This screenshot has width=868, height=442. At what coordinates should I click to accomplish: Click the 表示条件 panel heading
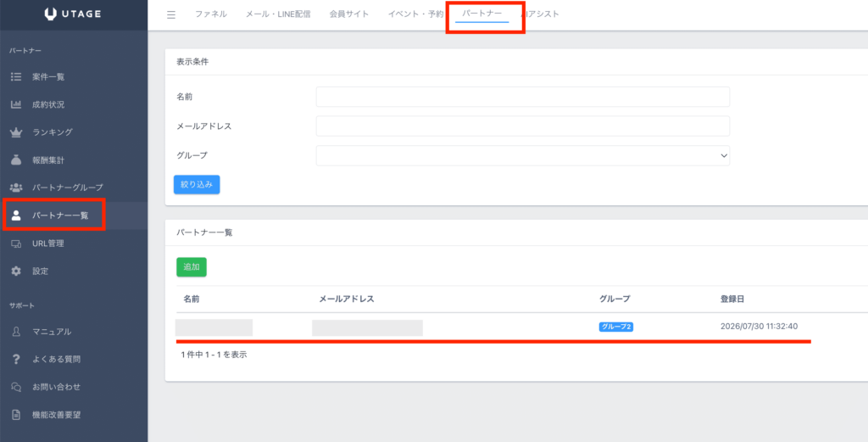(192, 62)
